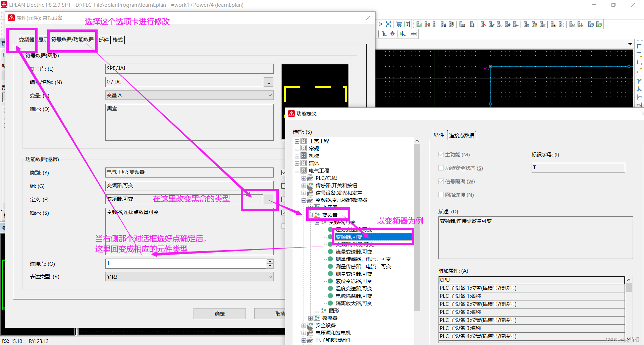Open the 表达类型 多线 dropdown

[189, 277]
